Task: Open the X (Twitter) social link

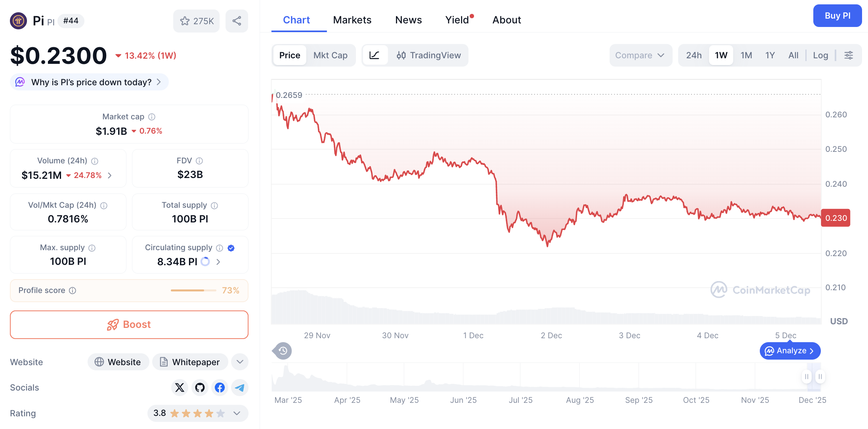Action: click(x=180, y=387)
